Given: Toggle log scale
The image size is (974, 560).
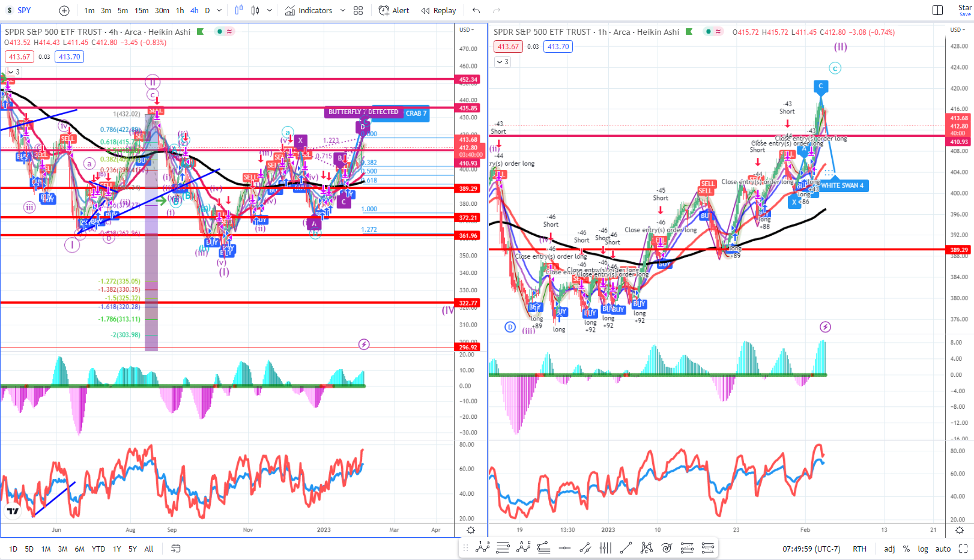Looking at the screenshot, I should 923,549.
